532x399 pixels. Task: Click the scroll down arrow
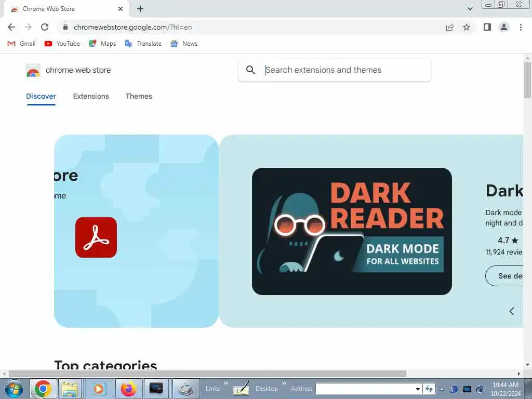[x=527, y=365]
